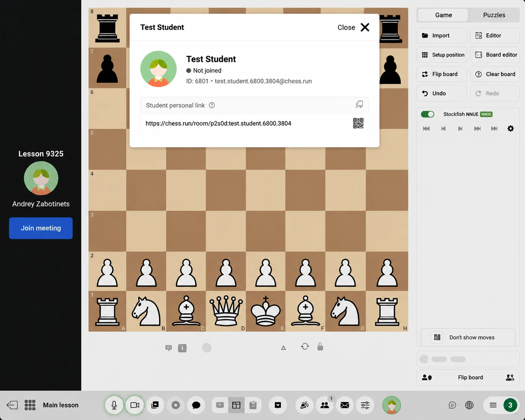Select the white queen on D1

pos(226,311)
